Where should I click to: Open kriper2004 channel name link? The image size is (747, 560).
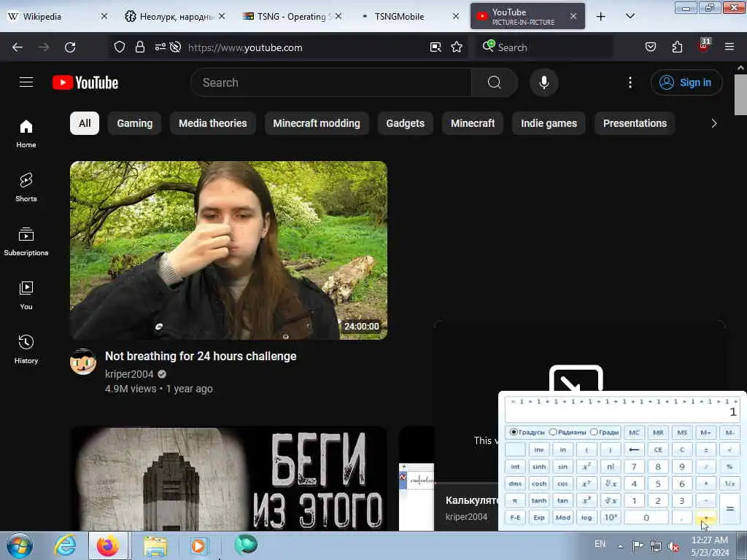pyautogui.click(x=129, y=374)
